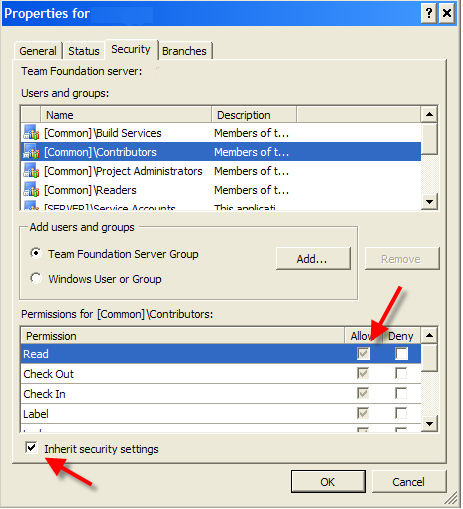Select Windows User or Group radio
The height and width of the screenshot is (509, 463).
click(x=36, y=278)
